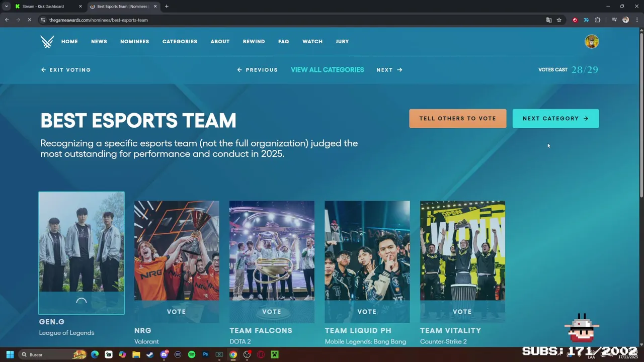Vote for NRG
644x362 pixels.
click(177, 312)
